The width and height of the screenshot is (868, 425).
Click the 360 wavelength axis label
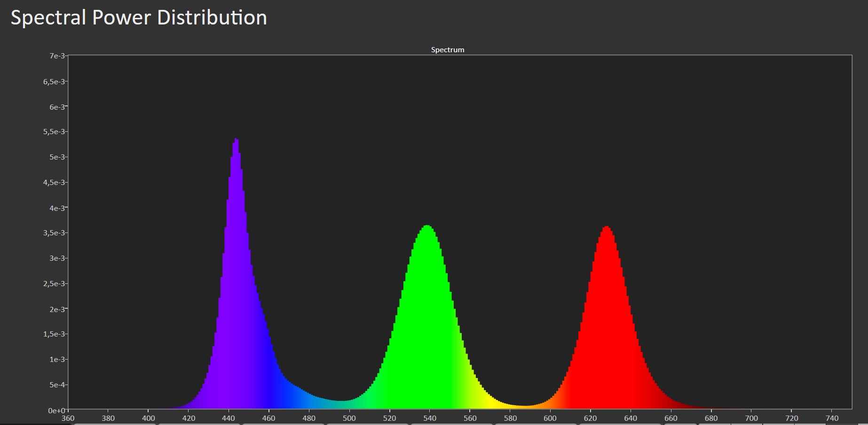tap(68, 418)
